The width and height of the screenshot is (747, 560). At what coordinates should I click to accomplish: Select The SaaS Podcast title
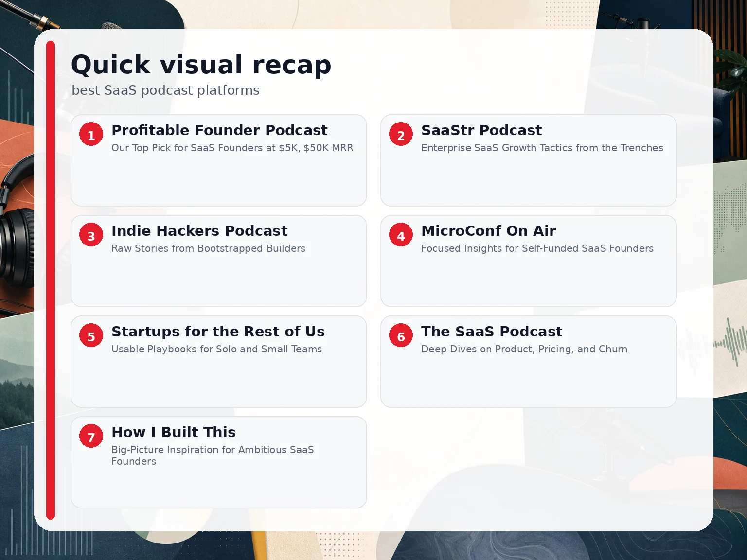pos(492,332)
